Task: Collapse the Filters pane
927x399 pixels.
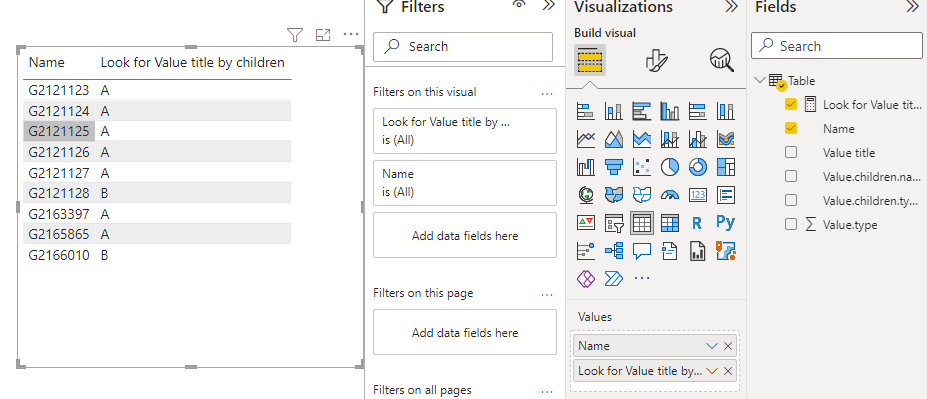Action: coord(549,6)
